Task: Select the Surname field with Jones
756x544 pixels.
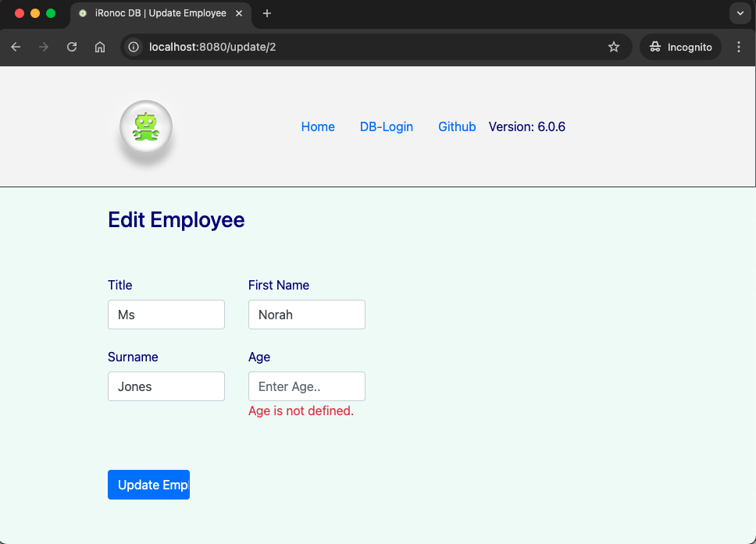Action: [166, 386]
